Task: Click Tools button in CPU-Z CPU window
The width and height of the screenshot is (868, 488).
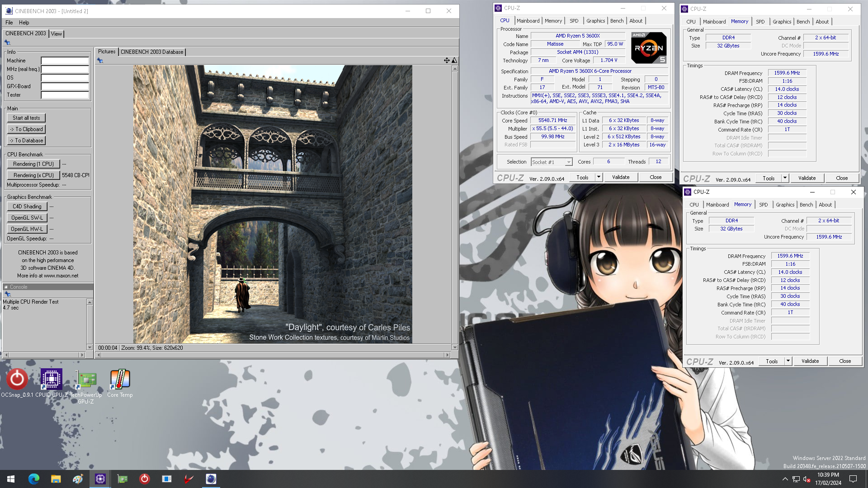Action: tap(582, 177)
